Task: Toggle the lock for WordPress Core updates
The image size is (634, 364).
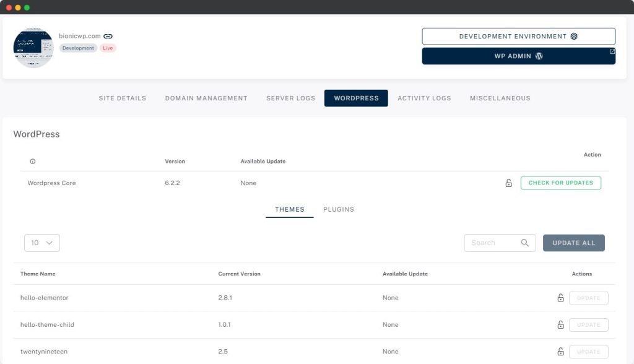Action: tap(508, 183)
